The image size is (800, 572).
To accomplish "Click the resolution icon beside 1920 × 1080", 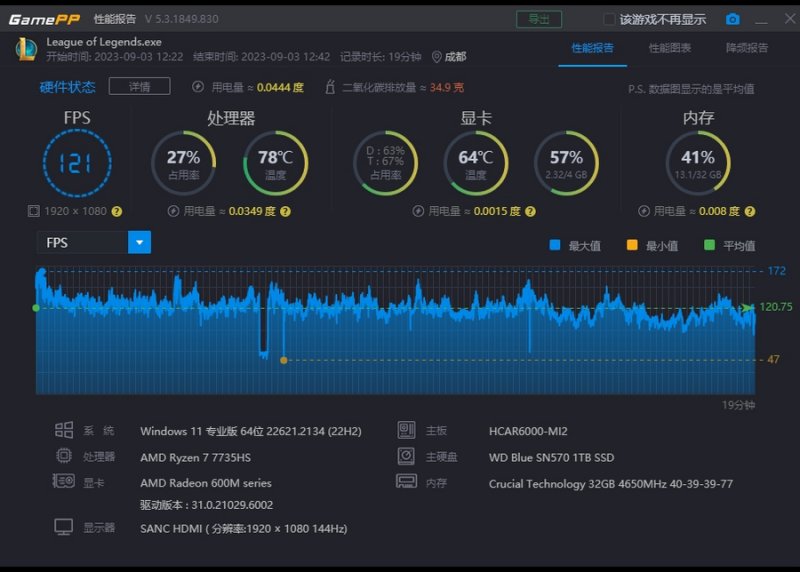I will (x=34, y=211).
